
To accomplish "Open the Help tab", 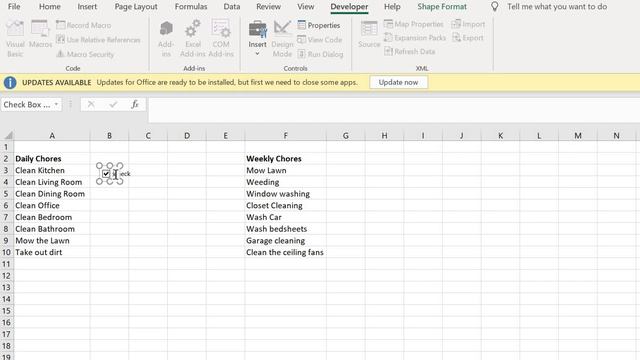I will [x=392, y=7].
